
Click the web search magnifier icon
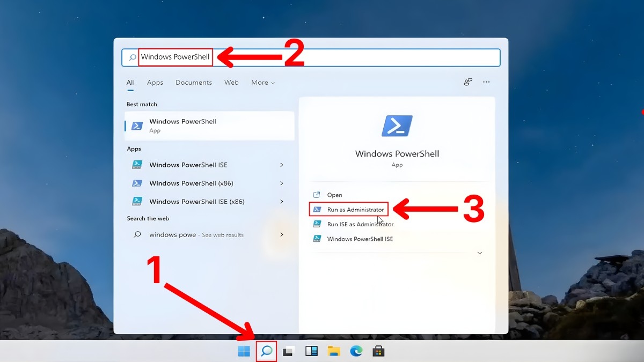coord(137,234)
